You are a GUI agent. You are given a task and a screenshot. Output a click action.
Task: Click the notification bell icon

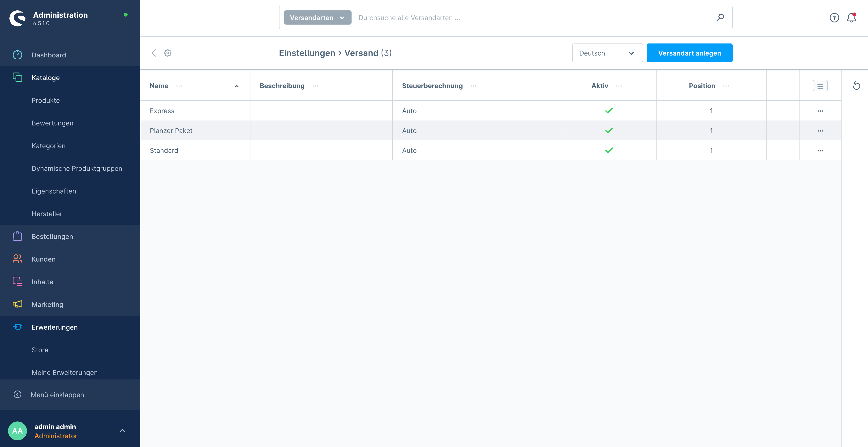pyautogui.click(x=851, y=18)
